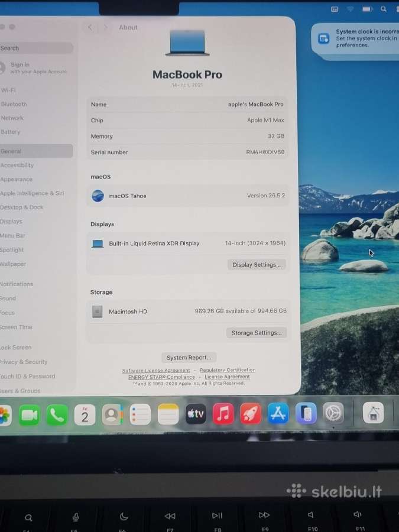Open System Report
The width and height of the screenshot is (399, 532).
point(189,358)
